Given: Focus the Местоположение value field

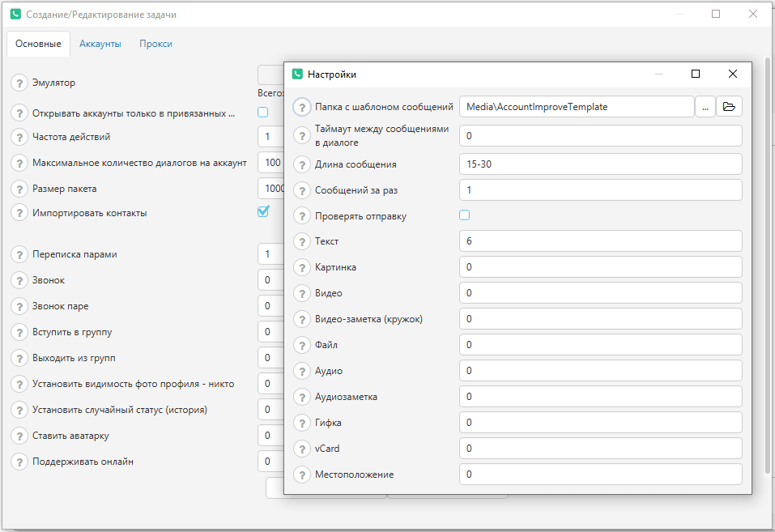Looking at the screenshot, I should pos(601,475).
